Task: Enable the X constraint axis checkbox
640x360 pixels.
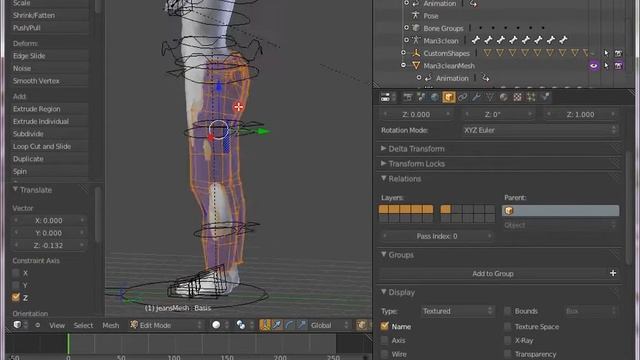Action: (x=16, y=273)
